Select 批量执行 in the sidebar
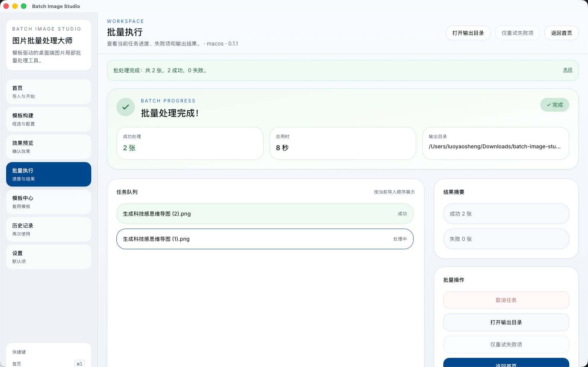 click(x=48, y=174)
